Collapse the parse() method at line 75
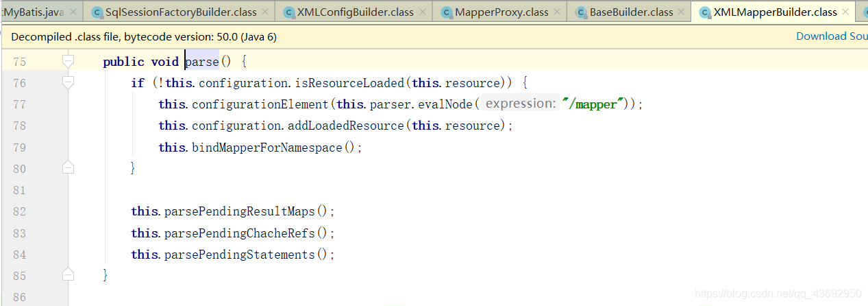This screenshot has width=868, height=306. [x=68, y=62]
